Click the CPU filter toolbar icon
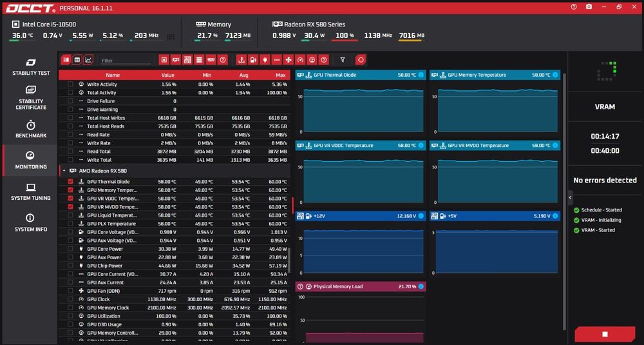Screen dimensions: 644x345 click(164, 60)
